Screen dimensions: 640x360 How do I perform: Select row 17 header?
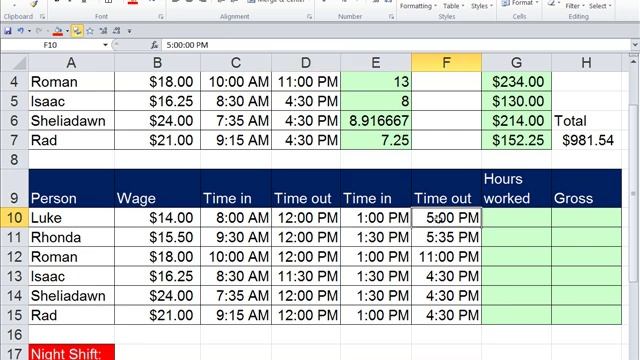(x=14, y=353)
